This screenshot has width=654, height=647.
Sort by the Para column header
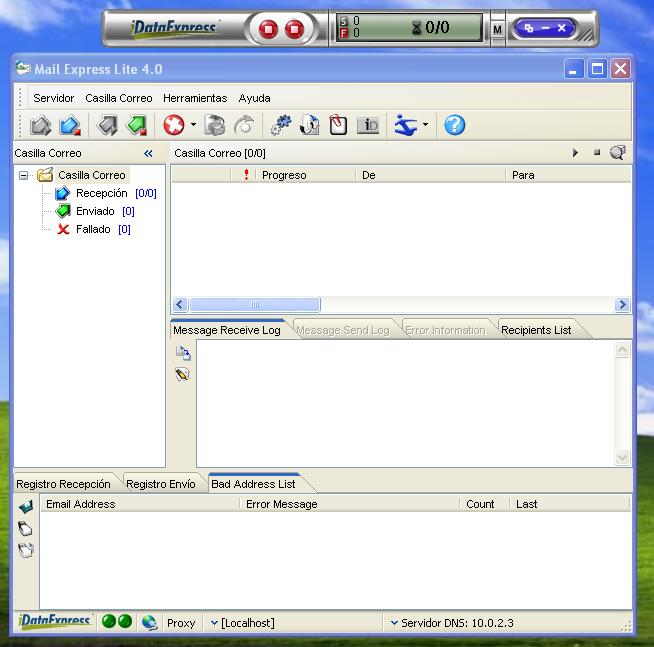pos(568,175)
